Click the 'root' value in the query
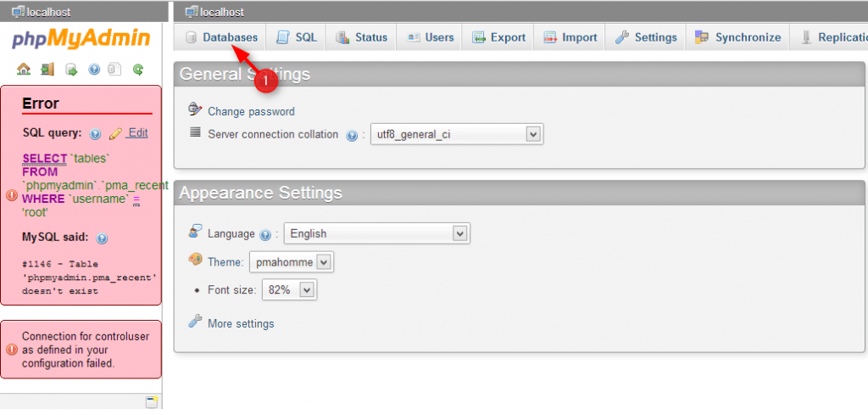 [x=36, y=212]
